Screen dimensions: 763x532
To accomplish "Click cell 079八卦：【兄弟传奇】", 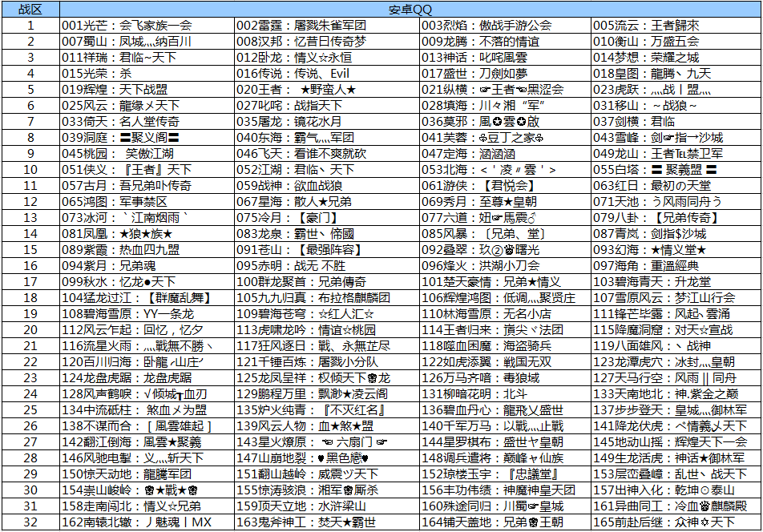I will tap(676, 218).
